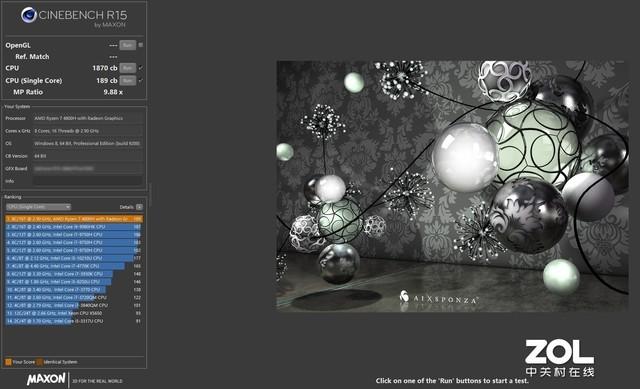Click the MAXON logo at the bottom left
The height and width of the screenshot is (389, 640).
(x=46, y=379)
